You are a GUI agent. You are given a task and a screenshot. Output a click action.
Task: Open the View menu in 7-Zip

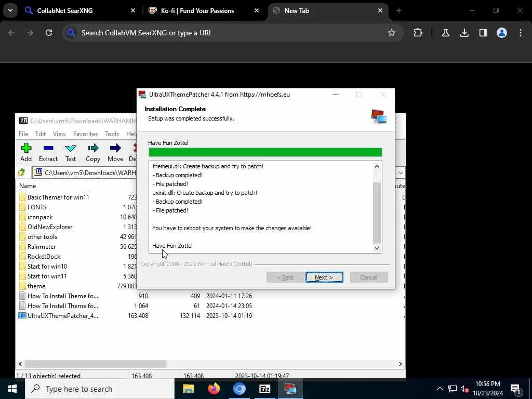(x=59, y=134)
